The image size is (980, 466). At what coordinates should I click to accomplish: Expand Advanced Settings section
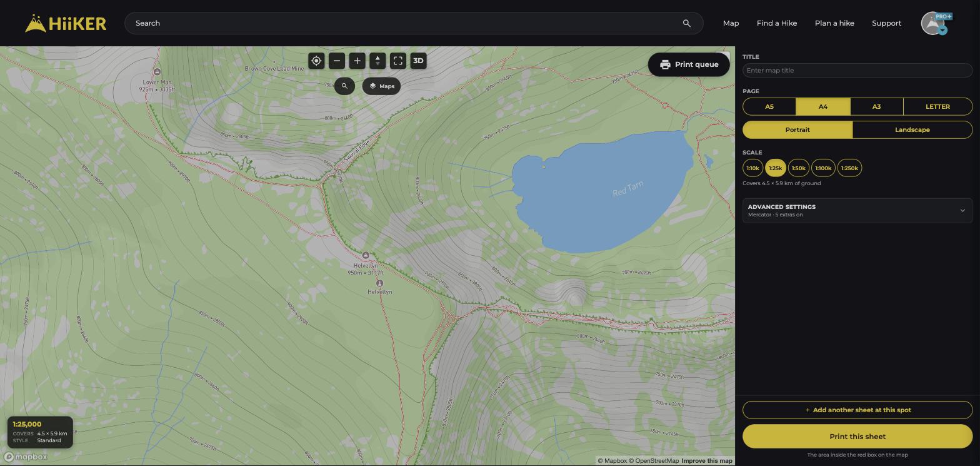[x=857, y=210]
